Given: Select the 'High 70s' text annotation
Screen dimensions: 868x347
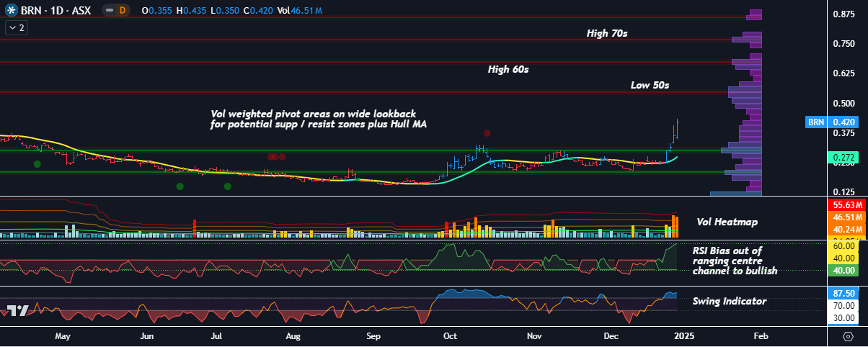Looking at the screenshot, I should point(607,33).
